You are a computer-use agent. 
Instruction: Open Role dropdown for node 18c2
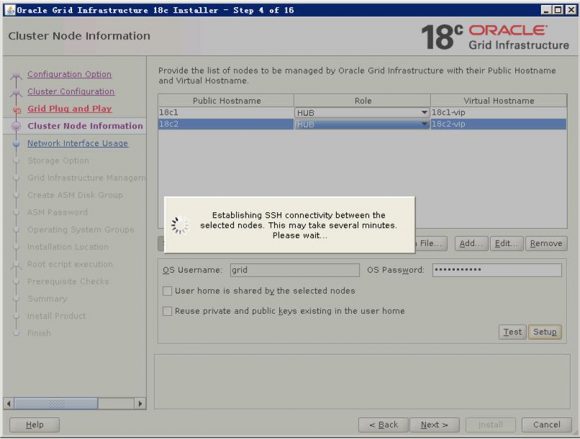[x=424, y=124]
